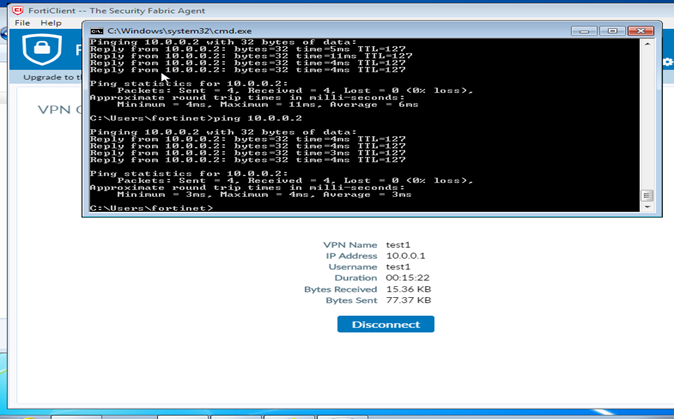Screen dimensions: 674x419
Task: Open the settings gear at right edge
Action: (668, 62)
